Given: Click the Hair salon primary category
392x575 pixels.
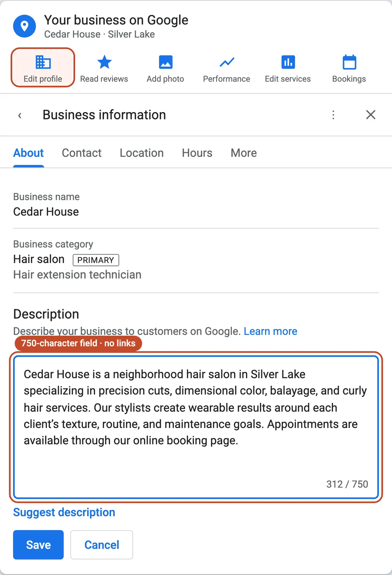Looking at the screenshot, I should coord(39,259).
